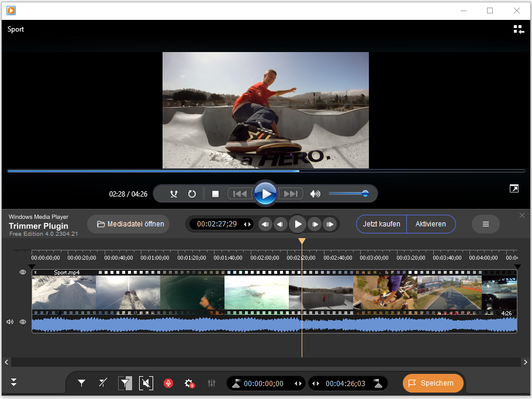Step start time with arrows after 00:00:00;00

pos(298,383)
